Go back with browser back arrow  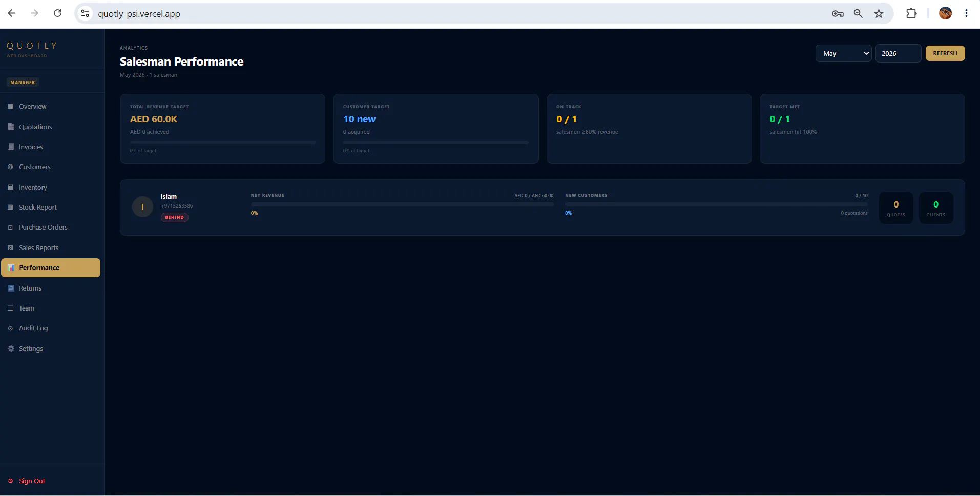pos(12,13)
